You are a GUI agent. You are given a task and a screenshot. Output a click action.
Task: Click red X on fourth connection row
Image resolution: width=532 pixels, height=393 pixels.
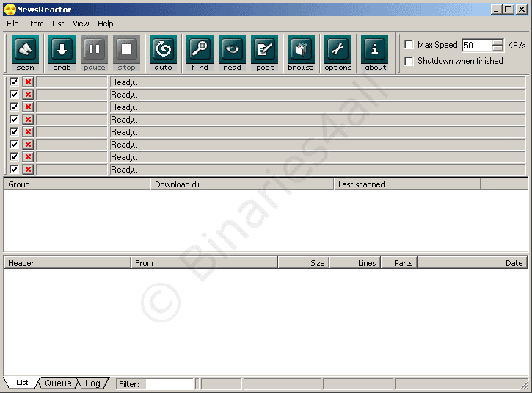pyautogui.click(x=28, y=120)
